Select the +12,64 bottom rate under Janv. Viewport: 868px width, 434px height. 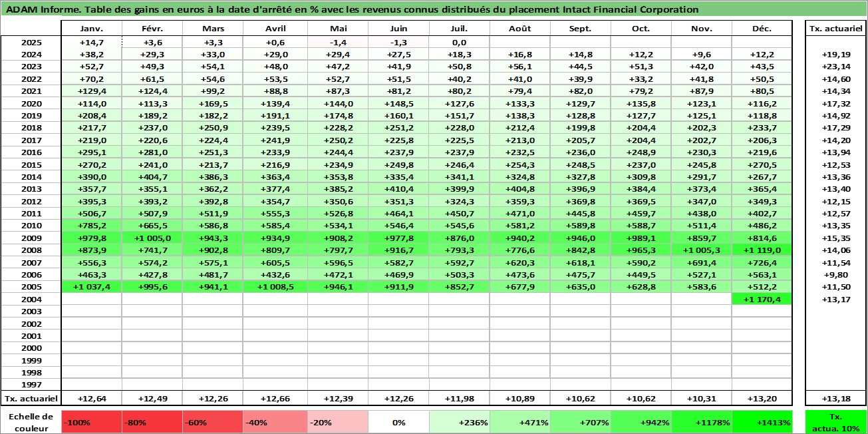[x=91, y=399]
